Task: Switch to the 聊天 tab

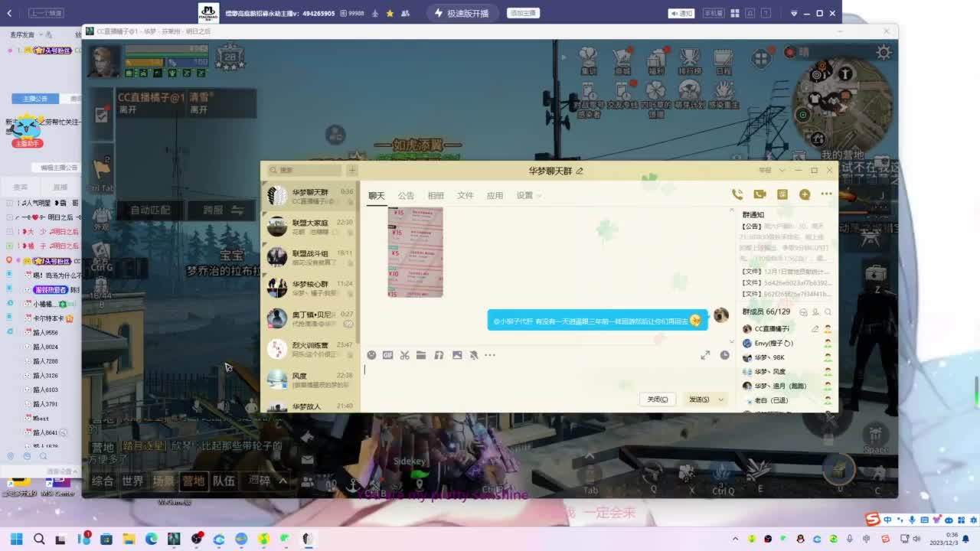Action: [376, 196]
